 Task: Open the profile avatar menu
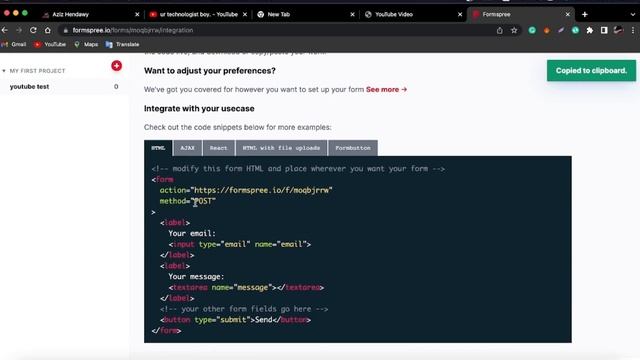618,30
